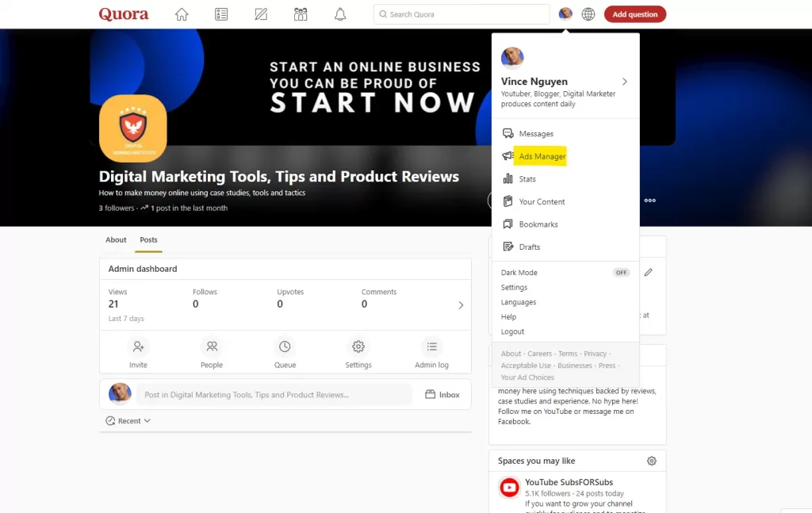The height and width of the screenshot is (513, 812).
Task: Go to the Home feed icon
Action: pyautogui.click(x=182, y=14)
